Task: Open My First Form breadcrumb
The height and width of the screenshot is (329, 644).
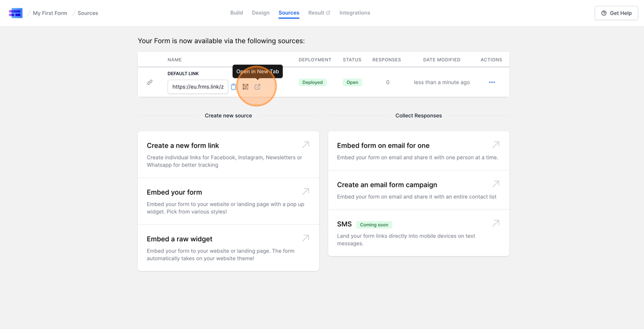Action: coord(50,13)
